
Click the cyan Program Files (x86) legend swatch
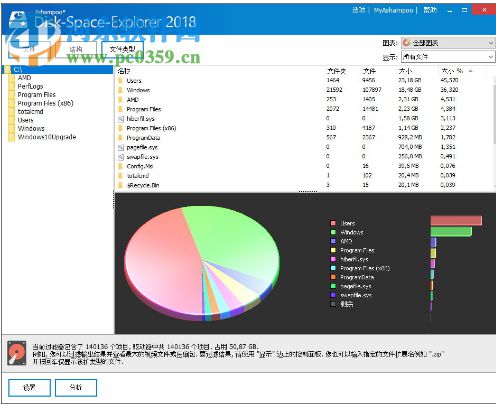(x=333, y=268)
